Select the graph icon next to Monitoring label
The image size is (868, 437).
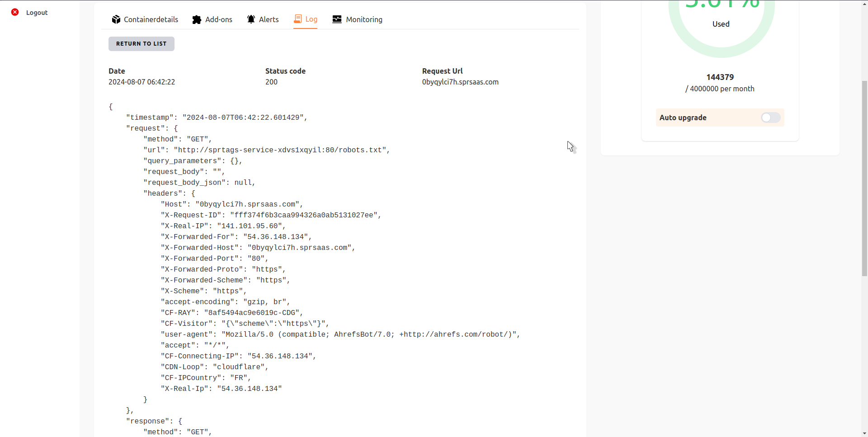[337, 19]
